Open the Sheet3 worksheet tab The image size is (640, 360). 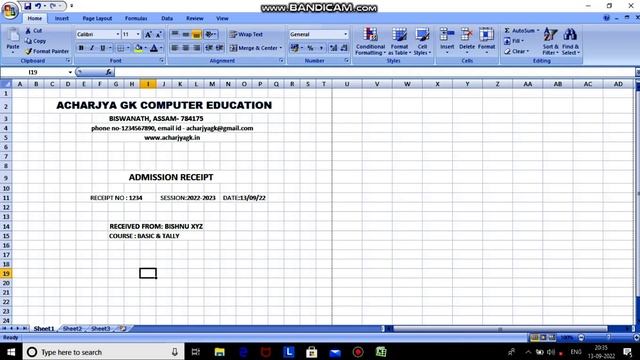(x=100, y=329)
